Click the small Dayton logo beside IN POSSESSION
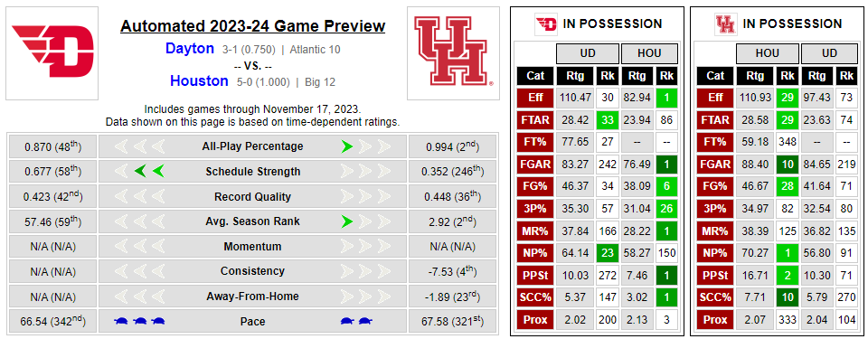The image size is (868, 339). [x=546, y=24]
